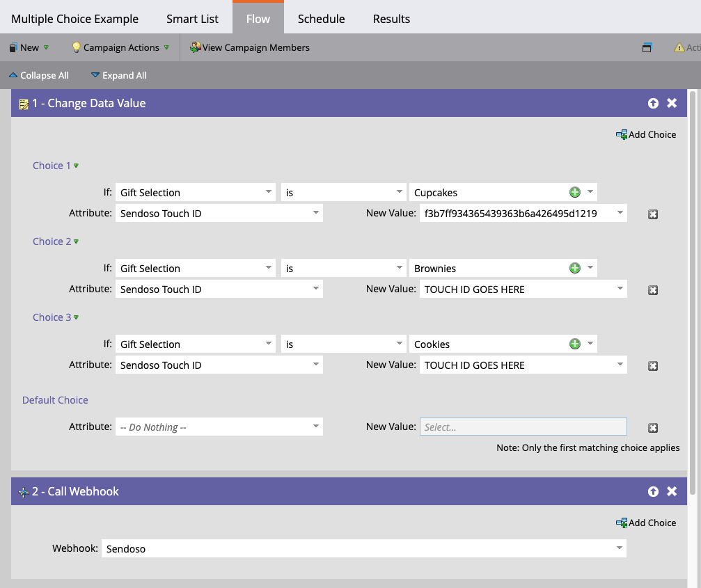Open the Choice 2 dropdown arrow
701x588 pixels.
point(76,241)
